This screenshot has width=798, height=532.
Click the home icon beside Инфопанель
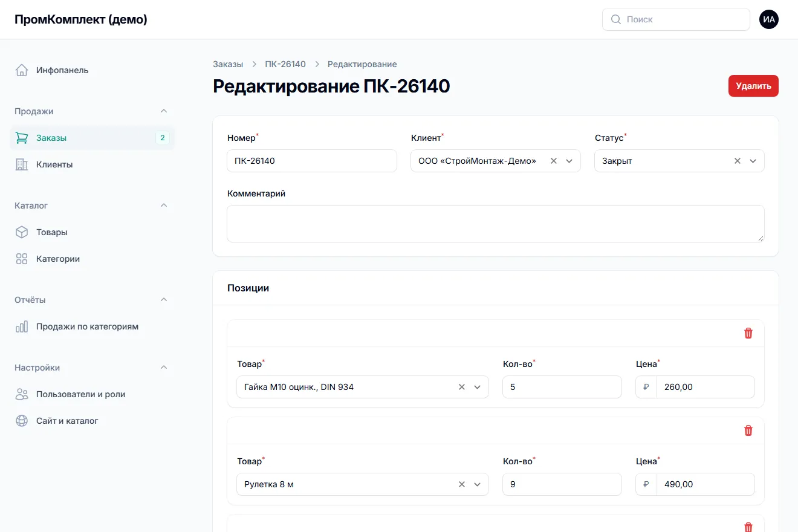pos(22,70)
